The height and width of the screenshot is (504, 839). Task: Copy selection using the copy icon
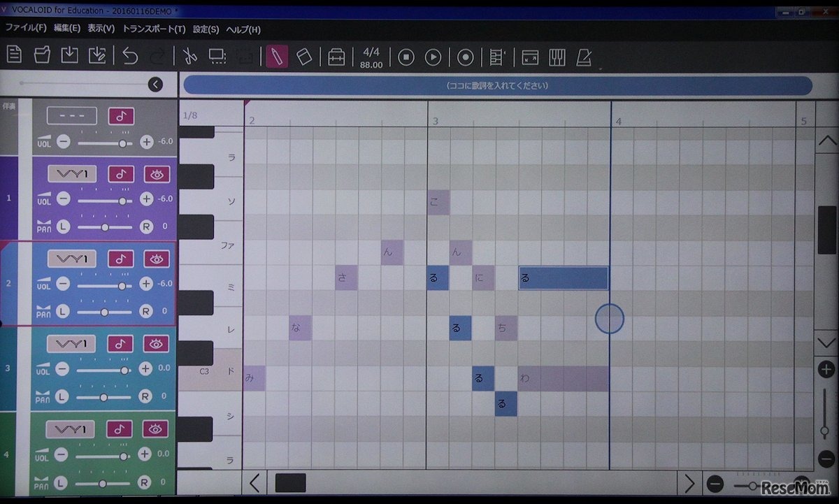(217, 56)
